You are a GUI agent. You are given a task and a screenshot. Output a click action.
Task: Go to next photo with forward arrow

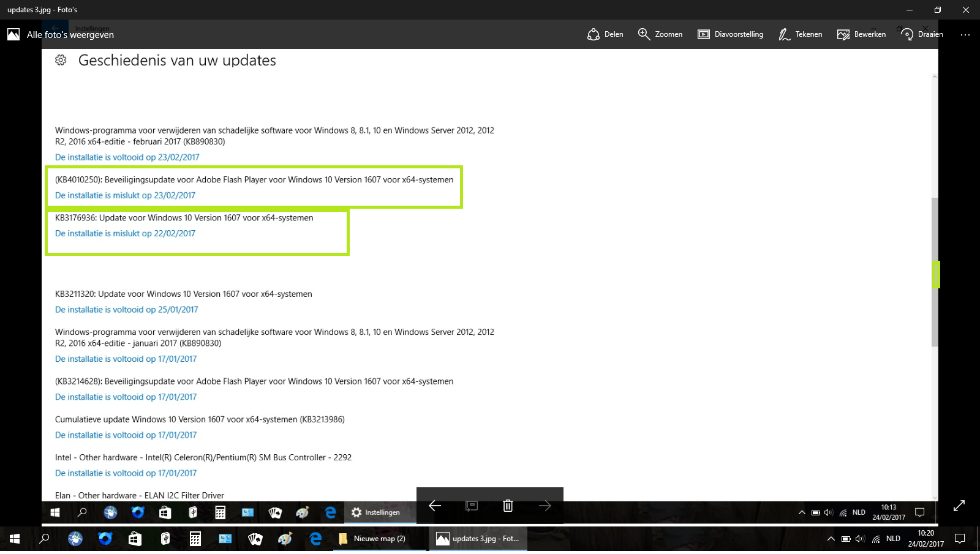tap(545, 506)
